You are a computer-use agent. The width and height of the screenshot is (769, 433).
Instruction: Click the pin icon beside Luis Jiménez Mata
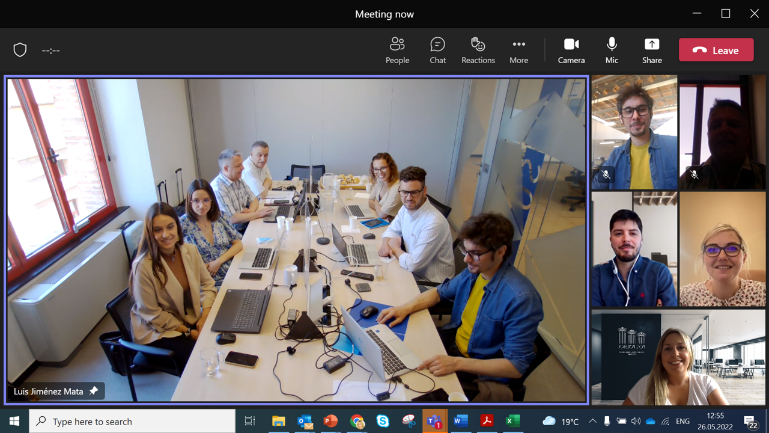(x=93, y=391)
